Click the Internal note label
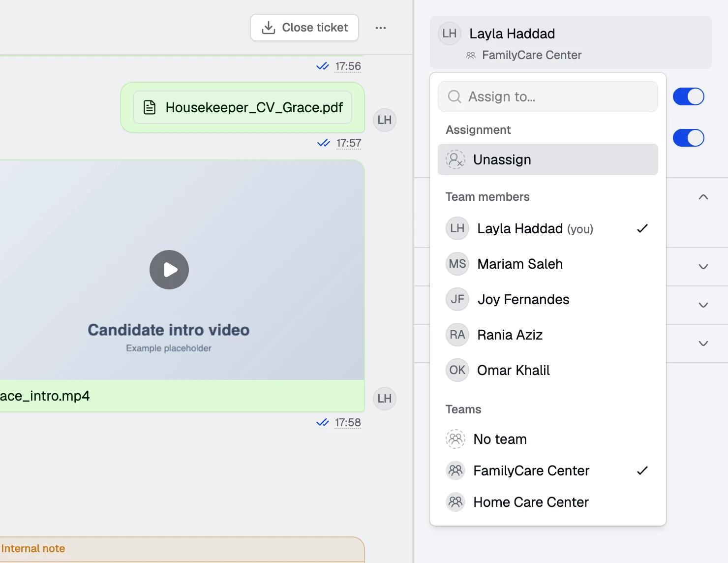The image size is (728, 563). click(33, 549)
